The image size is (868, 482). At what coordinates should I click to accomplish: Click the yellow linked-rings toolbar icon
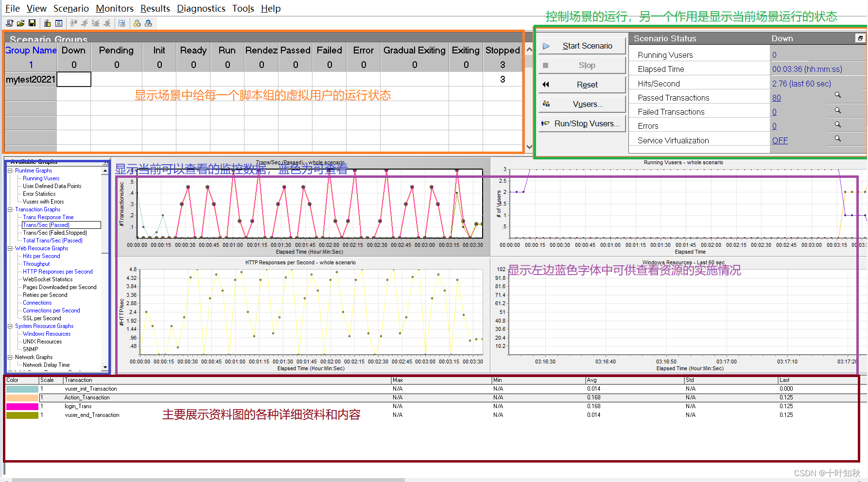click(137, 23)
